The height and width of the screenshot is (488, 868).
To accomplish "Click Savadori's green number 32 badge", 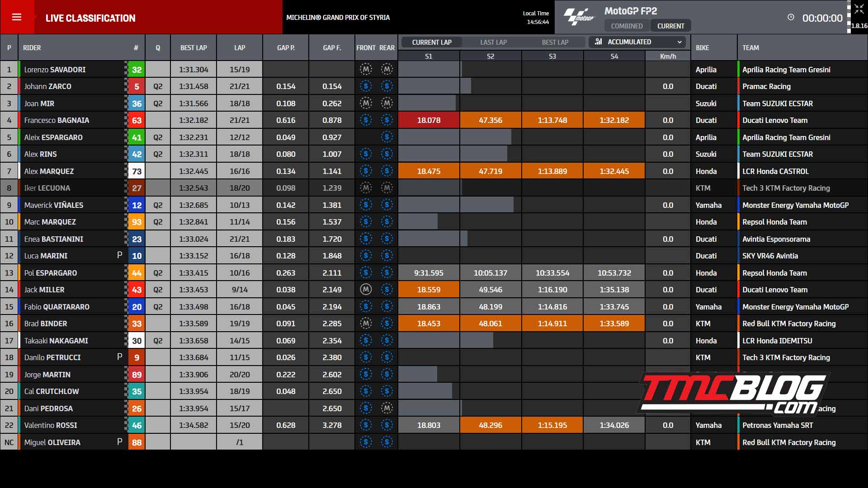I will (137, 70).
